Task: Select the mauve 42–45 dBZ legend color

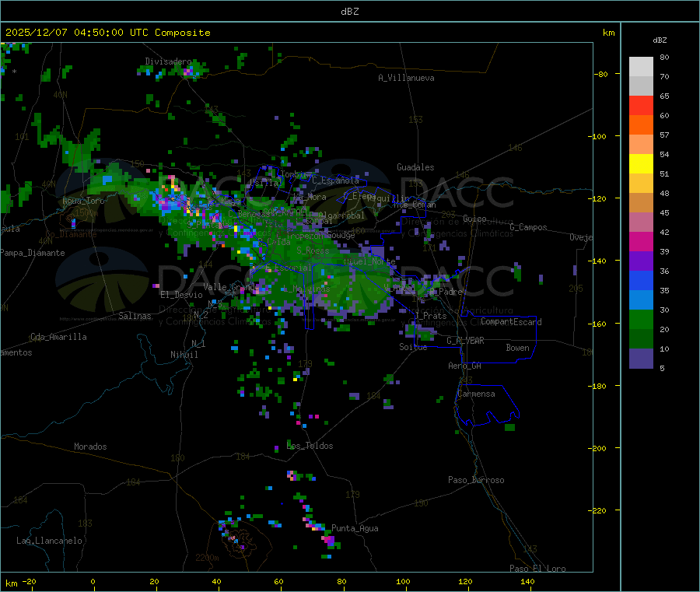Action: coord(641,222)
